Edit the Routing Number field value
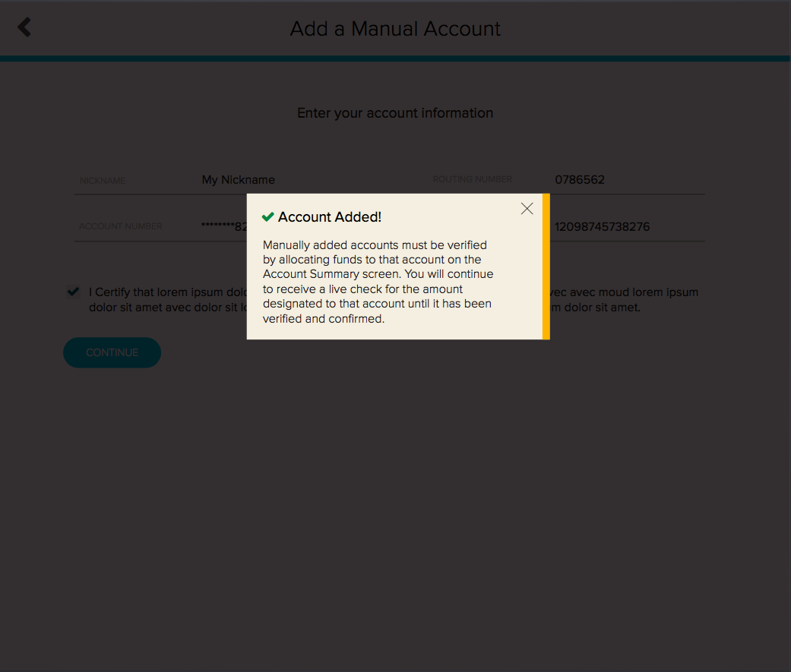 coord(580,180)
